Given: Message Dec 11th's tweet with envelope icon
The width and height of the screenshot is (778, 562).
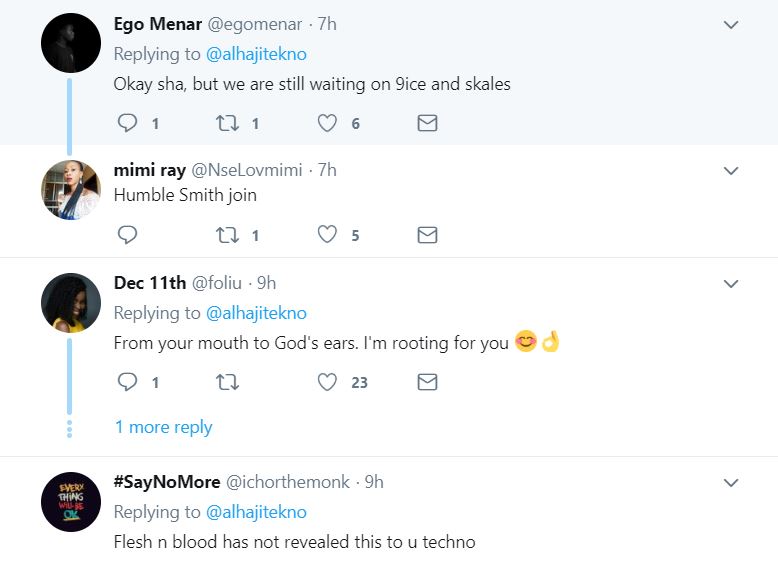Looking at the screenshot, I should click(427, 382).
